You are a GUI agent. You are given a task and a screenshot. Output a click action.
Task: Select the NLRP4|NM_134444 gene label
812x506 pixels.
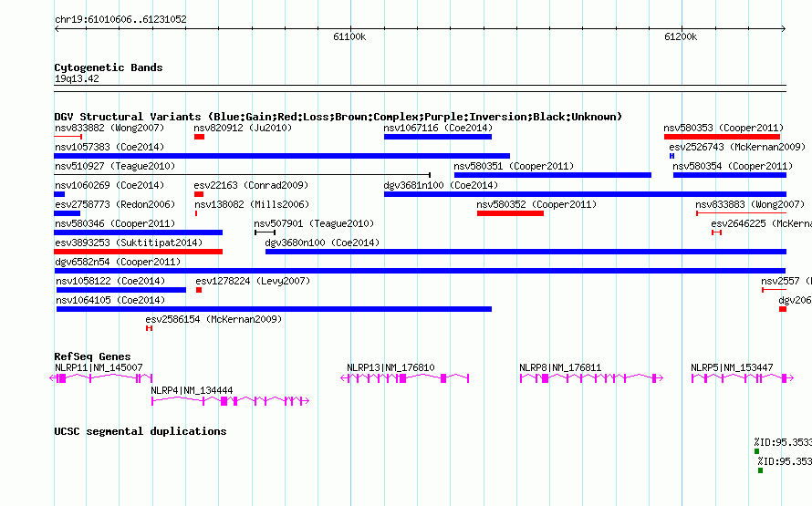pos(192,390)
